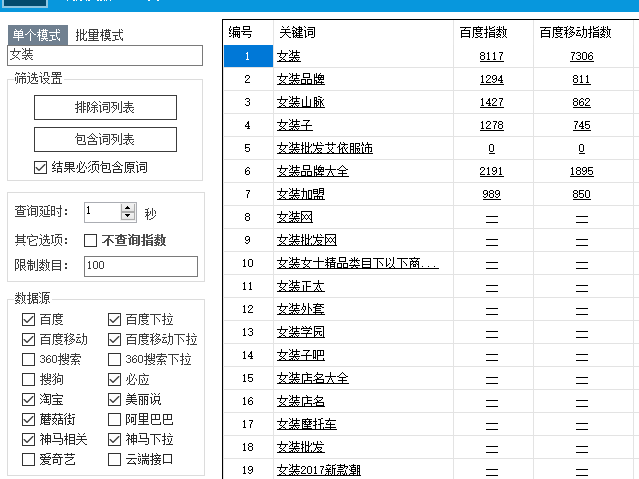Open keyword link 女装子 in row 4
Image resolution: width=639 pixels, height=479 pixels.
295,125
